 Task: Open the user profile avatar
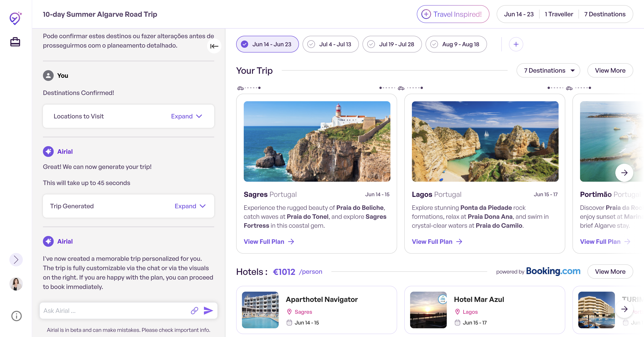16,284
